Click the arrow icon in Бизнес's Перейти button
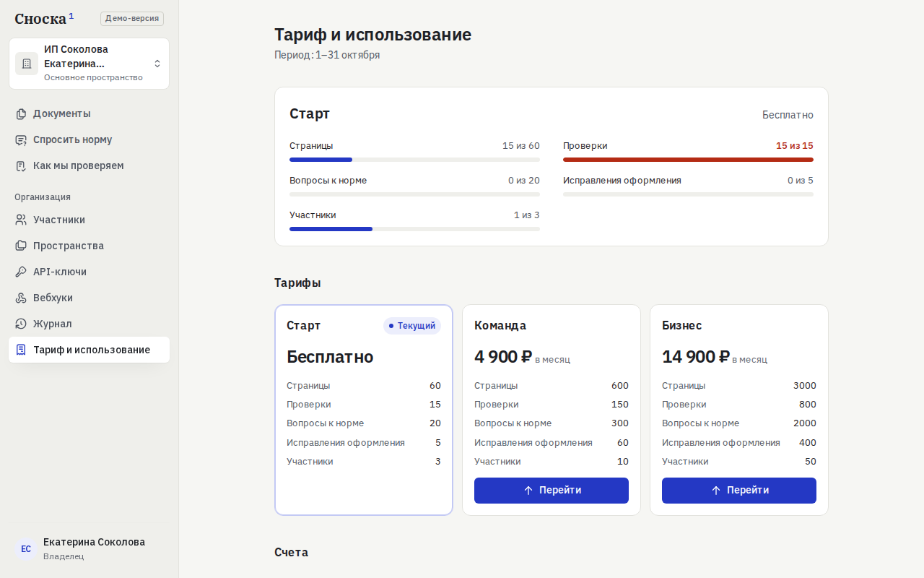 [x=716, y=491]
